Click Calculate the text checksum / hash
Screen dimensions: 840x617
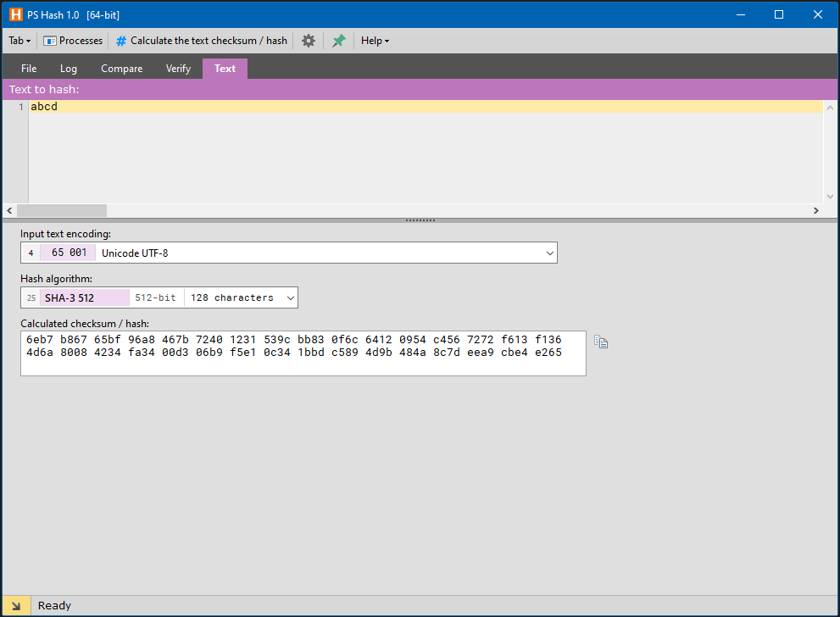(x=202, y=41)
